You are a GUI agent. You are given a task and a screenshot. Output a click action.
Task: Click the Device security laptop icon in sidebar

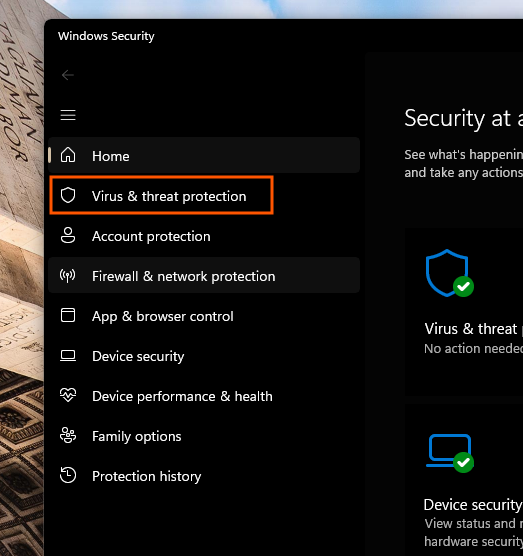click(68, 355)
